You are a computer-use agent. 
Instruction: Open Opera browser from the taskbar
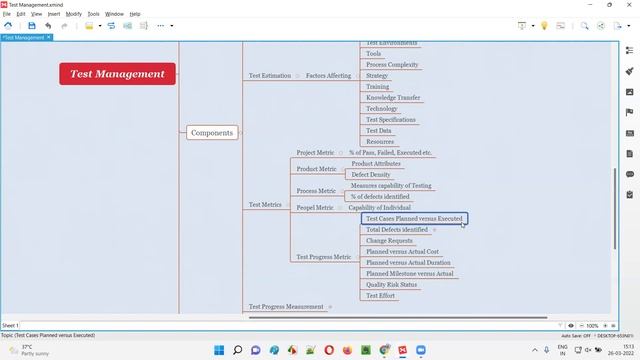pyautogui.click(x=329, y=350)
